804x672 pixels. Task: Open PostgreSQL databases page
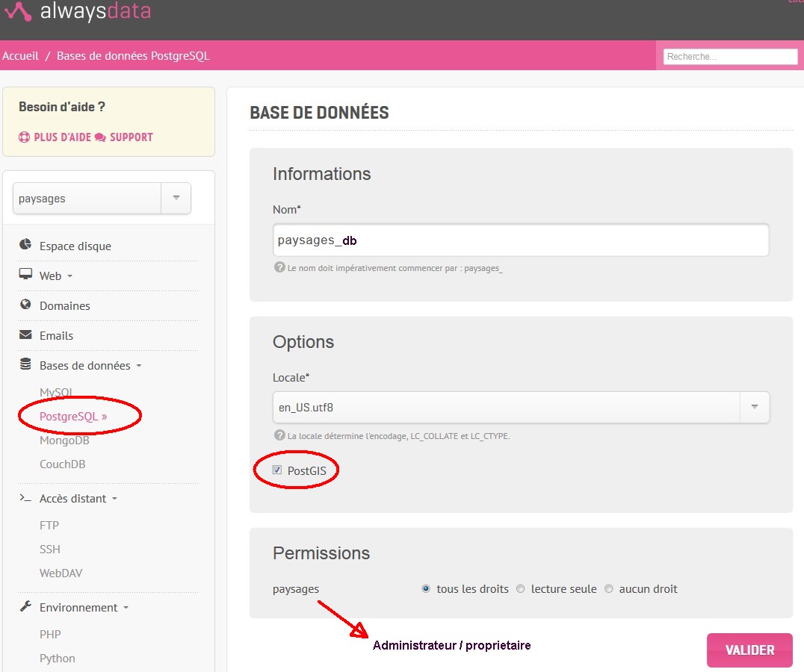coord(73,417)
